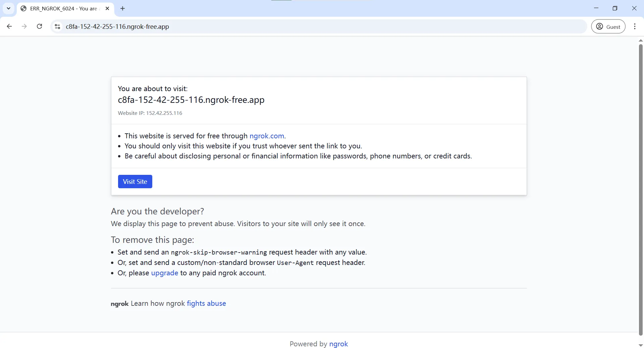The width and height of the screenshot is (644, 348).
Task: Close the ERR_NGROK_6024 tab
Action: [x=107, y=8]
